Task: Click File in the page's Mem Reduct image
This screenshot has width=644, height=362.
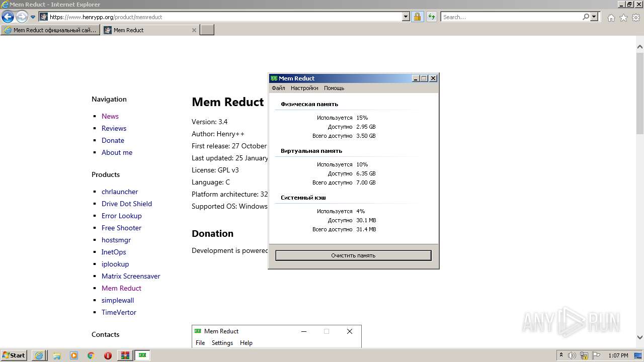Action: click(x=200, y=343)
